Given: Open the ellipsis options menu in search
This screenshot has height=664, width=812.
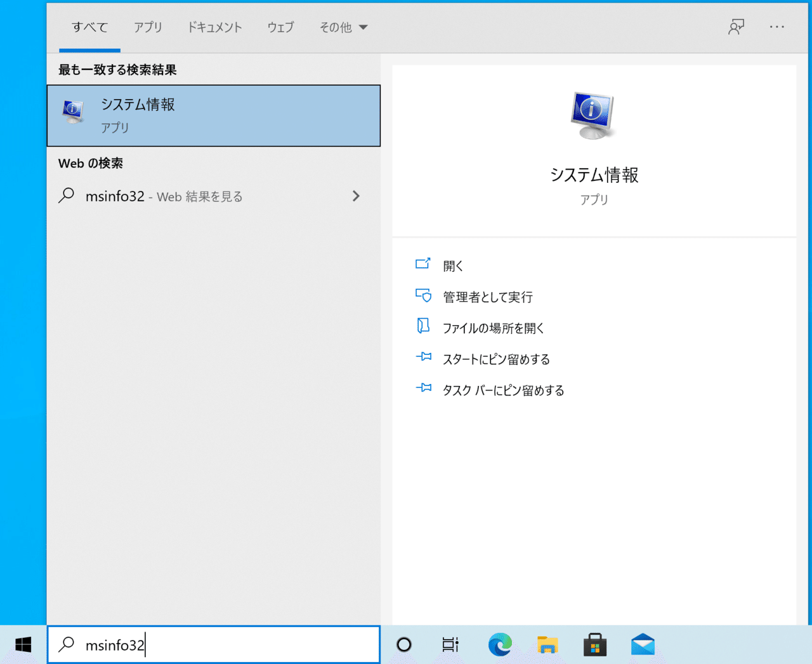Looking at the screenshot, I should [777, 27].
